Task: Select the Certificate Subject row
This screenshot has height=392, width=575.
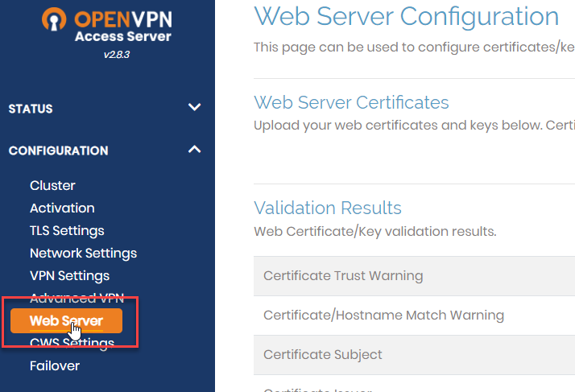Action: 414,355
